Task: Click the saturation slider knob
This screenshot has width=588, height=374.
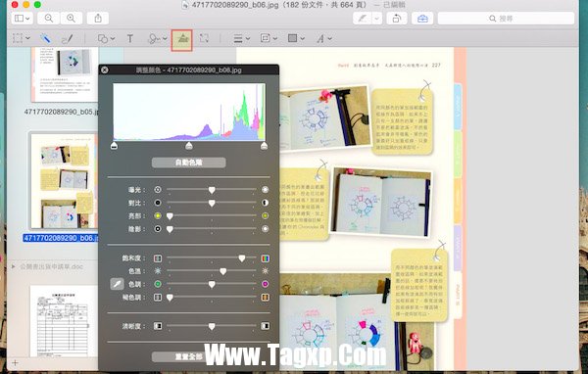Action: (x=242, y=258)
